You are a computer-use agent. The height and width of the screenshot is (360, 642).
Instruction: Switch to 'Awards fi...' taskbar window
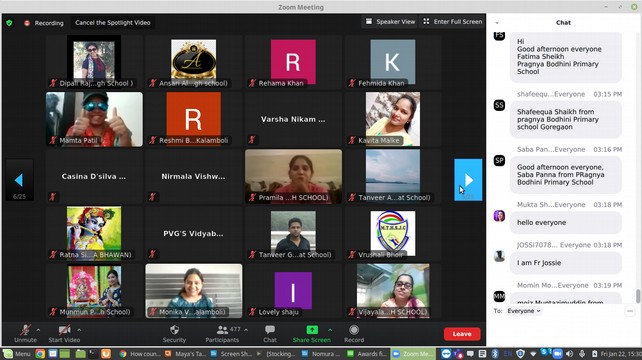pos(366,354)
